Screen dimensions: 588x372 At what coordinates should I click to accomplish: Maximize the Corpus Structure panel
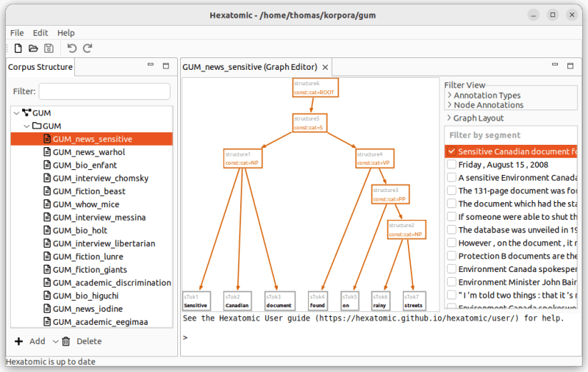(166, 66)
